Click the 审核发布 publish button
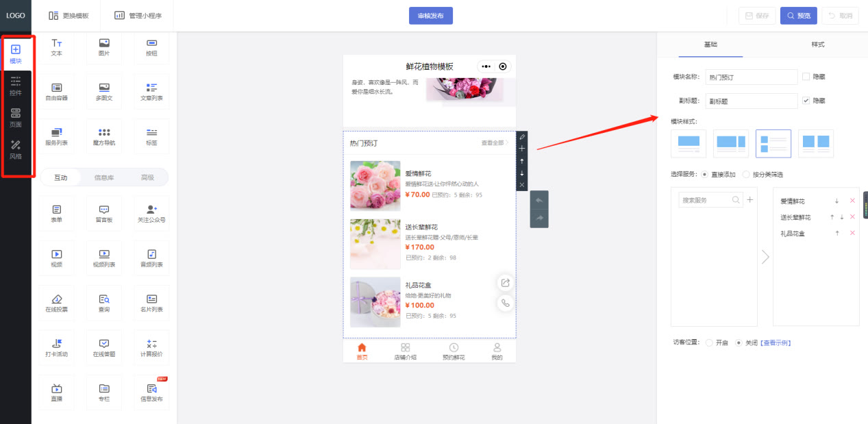 tap(430, 15)
